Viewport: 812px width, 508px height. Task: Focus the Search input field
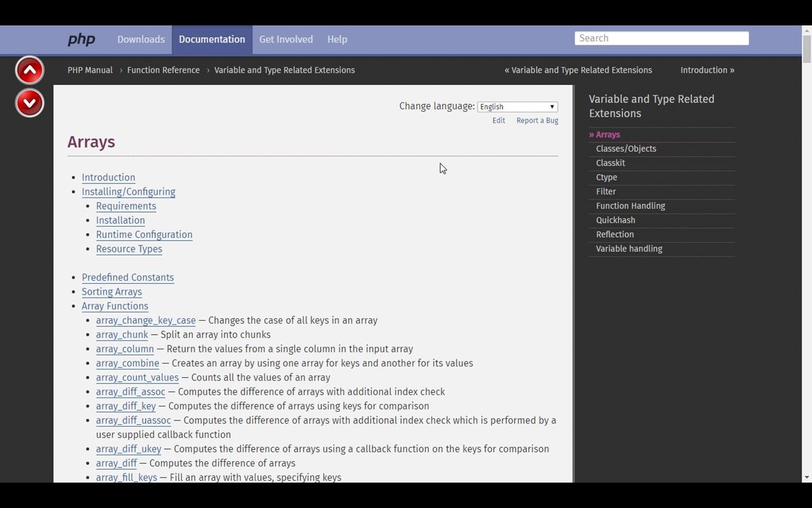[x=662, y=38]
